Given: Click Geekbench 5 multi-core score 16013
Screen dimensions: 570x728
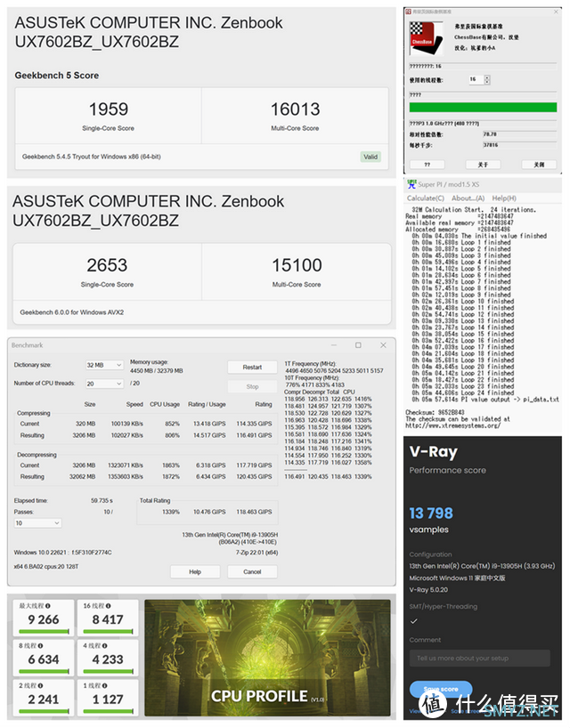Looking at the screenshot, I should click(x=295, y=109).
